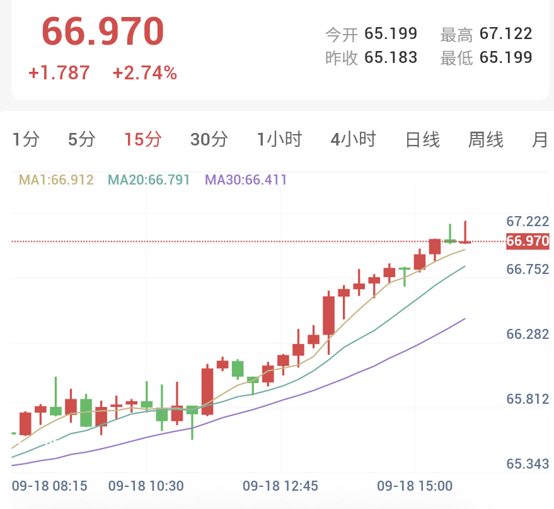Click the MA1:66.912 indicator label
Screen dimensions: 554x509
tap(56, 180)
